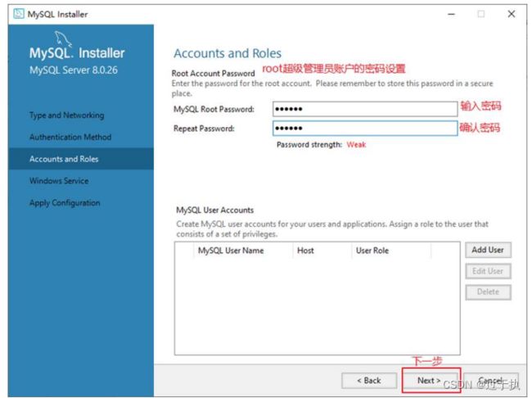Minimize the MySQL Installer window
This screenshot has height=398, width=532.
451,14
